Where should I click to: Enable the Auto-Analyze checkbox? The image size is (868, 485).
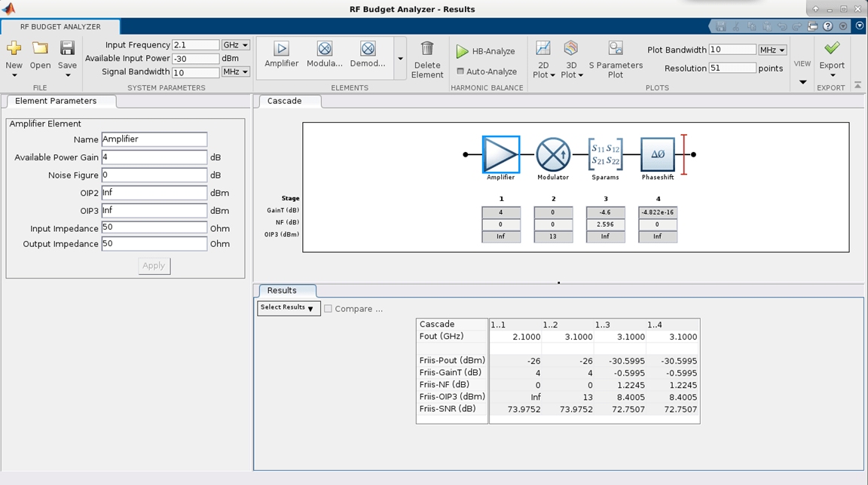pyautogui.click(x=460, y=72)
